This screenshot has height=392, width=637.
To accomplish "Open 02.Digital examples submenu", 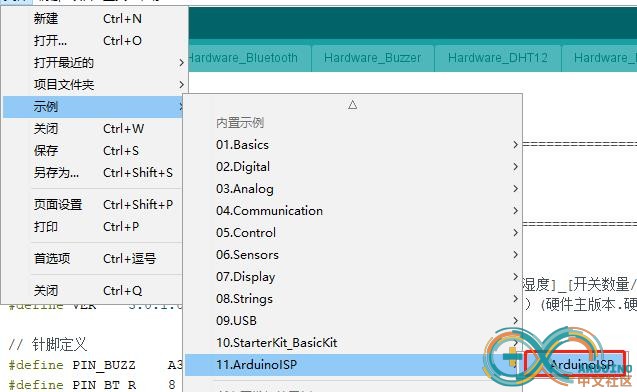I will tap(353, 167).
